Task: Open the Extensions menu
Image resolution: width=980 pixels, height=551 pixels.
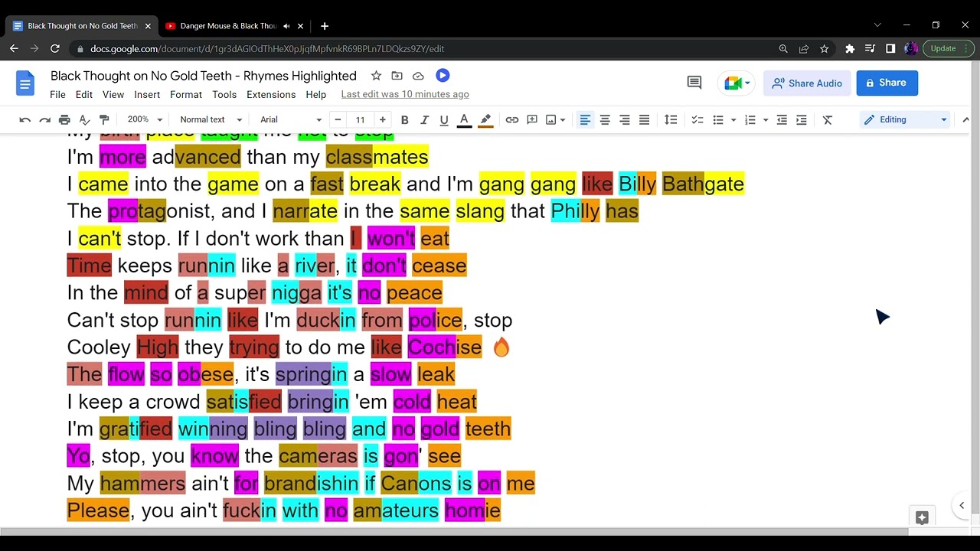Action: tap(271, 95)
